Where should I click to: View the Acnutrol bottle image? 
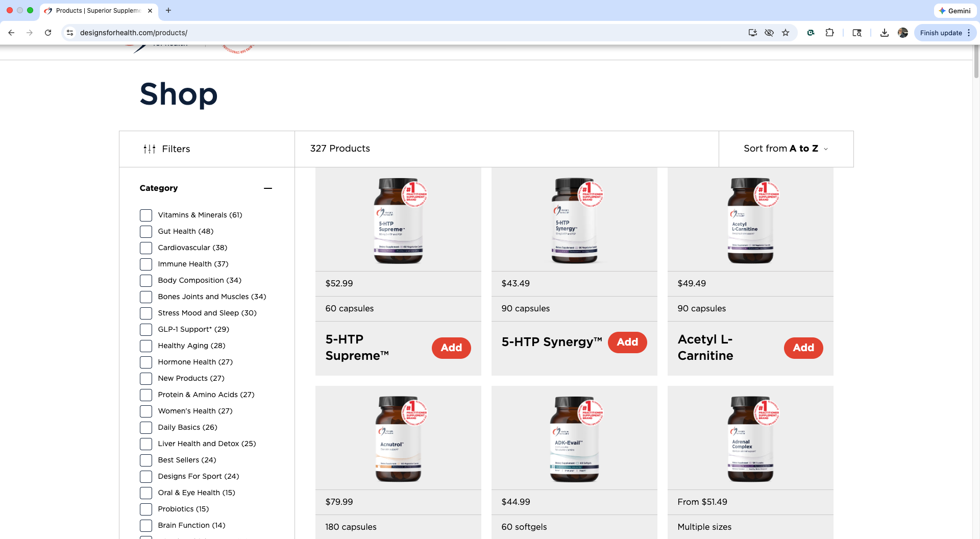coord(399,438)
